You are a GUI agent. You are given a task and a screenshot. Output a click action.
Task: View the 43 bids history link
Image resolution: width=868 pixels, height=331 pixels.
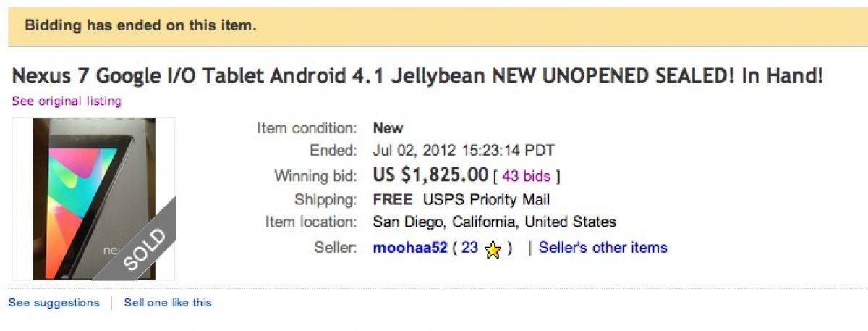[x=526, y=175]
